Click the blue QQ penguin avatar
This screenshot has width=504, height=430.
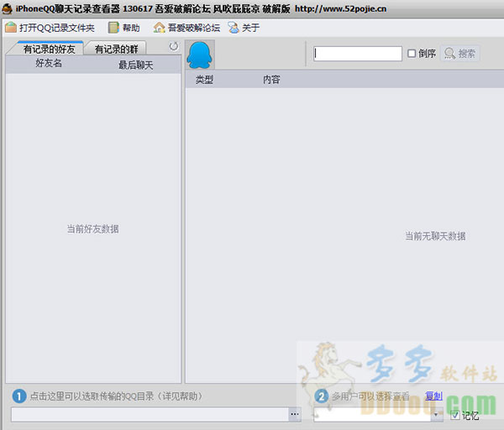click(x=200, y=55)
